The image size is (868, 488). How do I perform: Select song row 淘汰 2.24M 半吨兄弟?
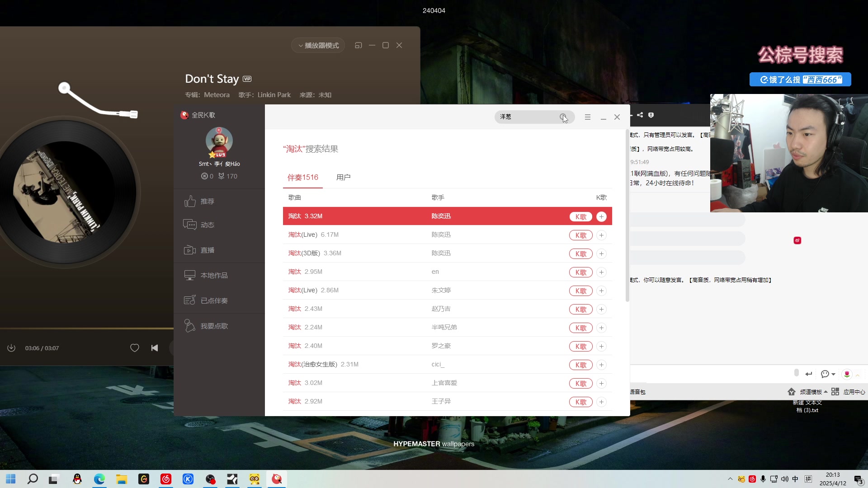click(x=448, y=327)
